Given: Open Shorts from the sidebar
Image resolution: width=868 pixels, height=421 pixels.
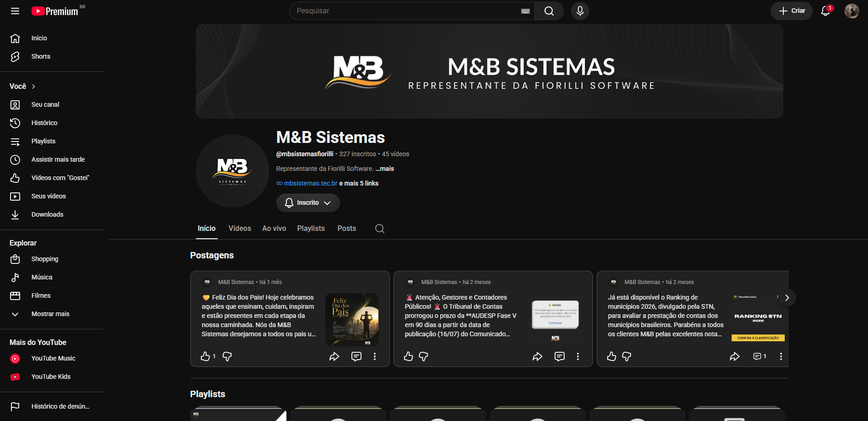Looking at the screenshot, I should (52, 56).
